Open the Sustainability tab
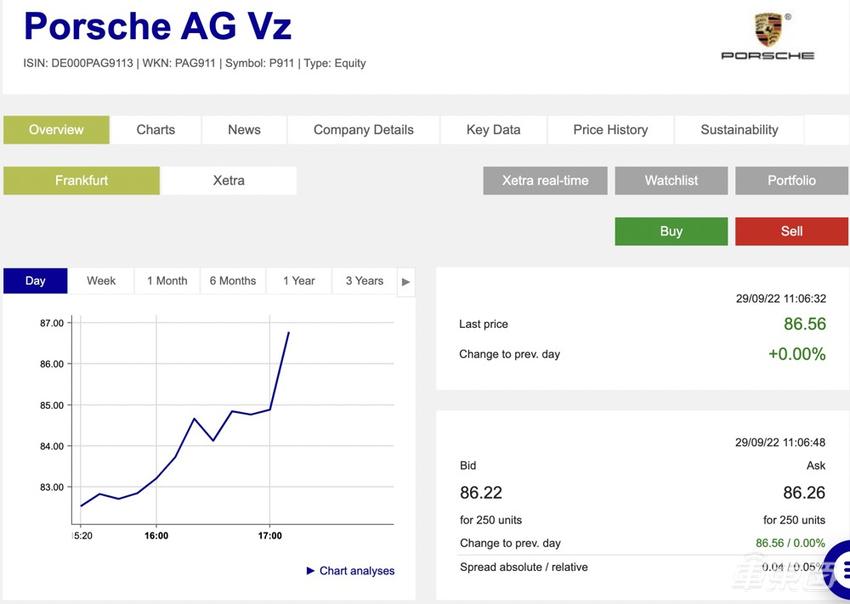The image size is (850, 604). tap(739, 130)
